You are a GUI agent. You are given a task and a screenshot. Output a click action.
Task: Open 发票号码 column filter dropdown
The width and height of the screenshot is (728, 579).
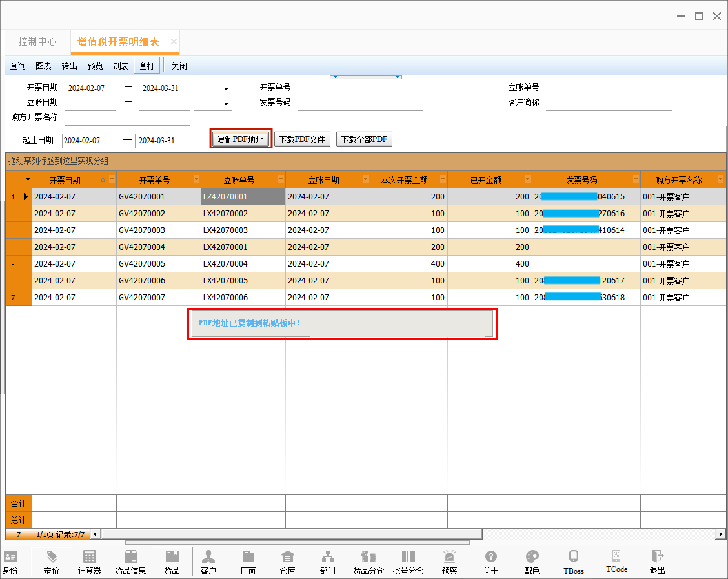point(636,179)
